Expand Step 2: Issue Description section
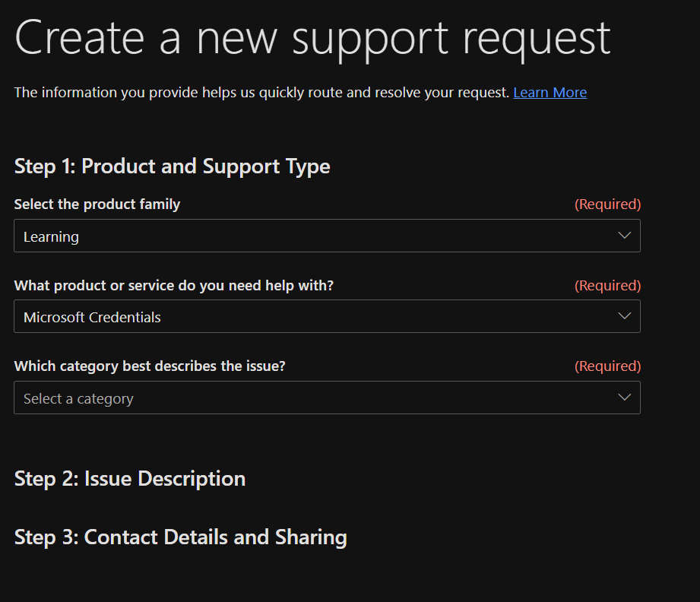 coord(130,479)
